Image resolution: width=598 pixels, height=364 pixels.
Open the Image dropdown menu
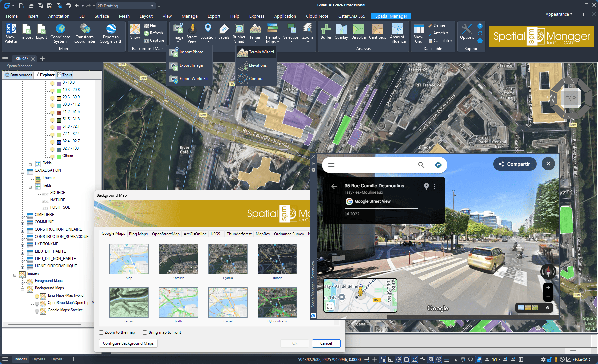click(x=178, y=42)
